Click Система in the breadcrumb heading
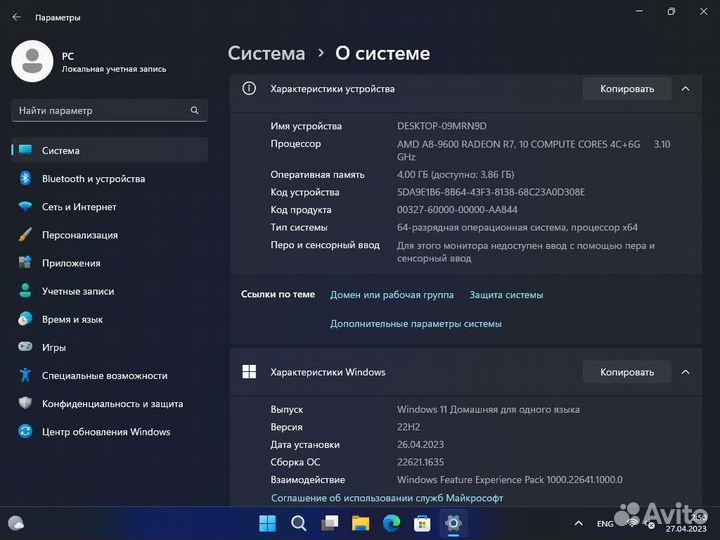The width and height of the screenshot is (720, 540). [266, 53]
